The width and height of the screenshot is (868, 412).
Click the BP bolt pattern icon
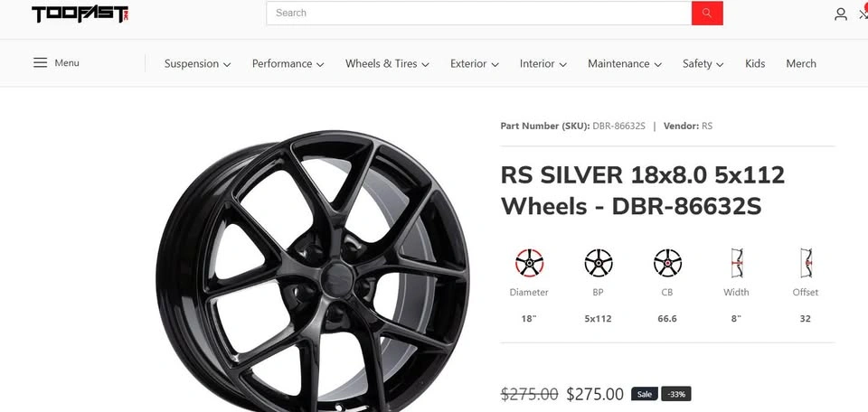point(599,263)
